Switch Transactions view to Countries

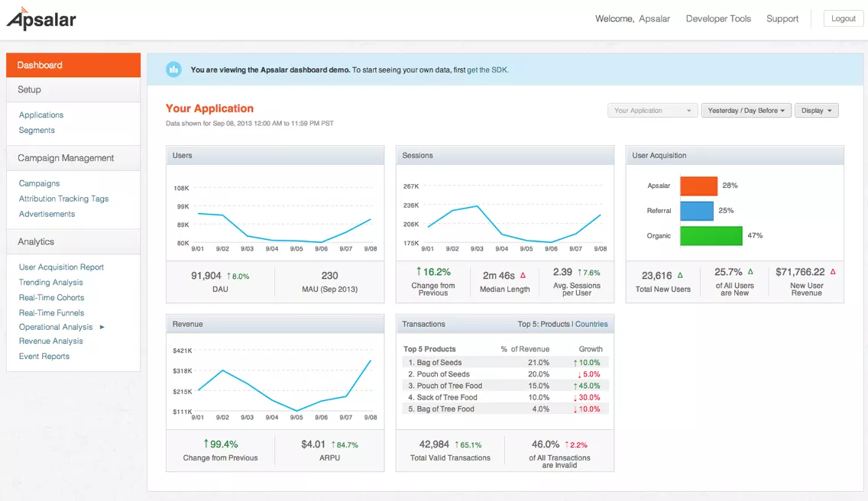point(591,325)
